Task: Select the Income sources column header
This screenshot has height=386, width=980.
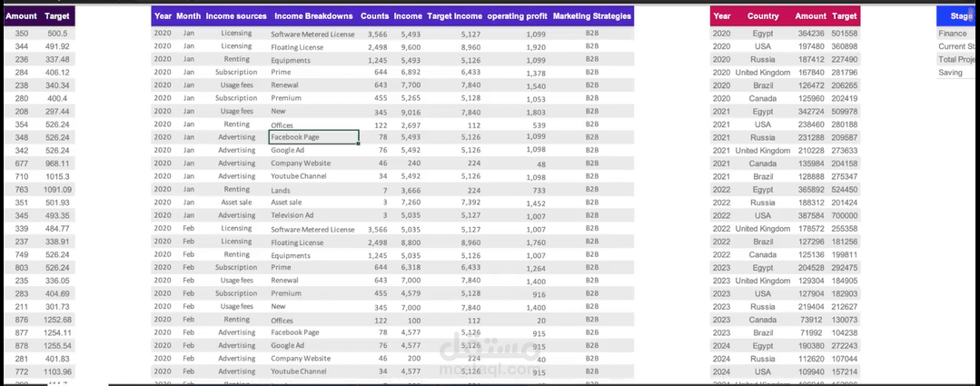Action: 236,16
